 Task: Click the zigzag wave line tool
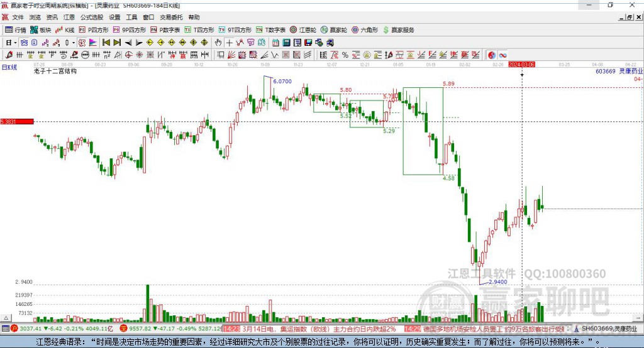[275, 55]
